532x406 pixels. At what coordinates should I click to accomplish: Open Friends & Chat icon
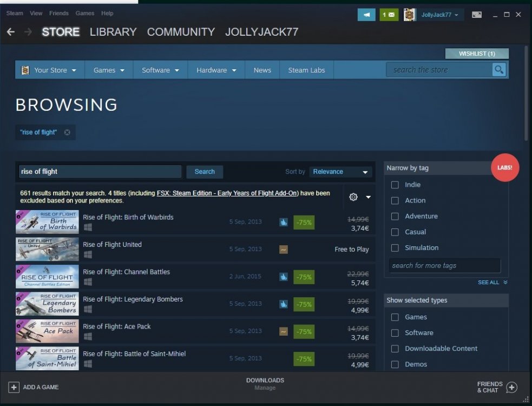511,387
